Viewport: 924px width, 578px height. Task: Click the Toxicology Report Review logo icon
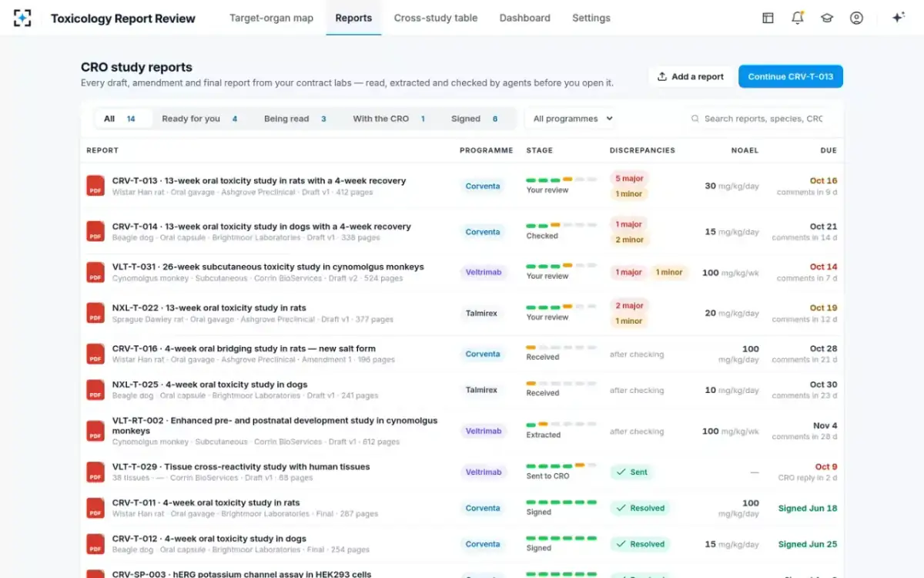coord(22,18)
